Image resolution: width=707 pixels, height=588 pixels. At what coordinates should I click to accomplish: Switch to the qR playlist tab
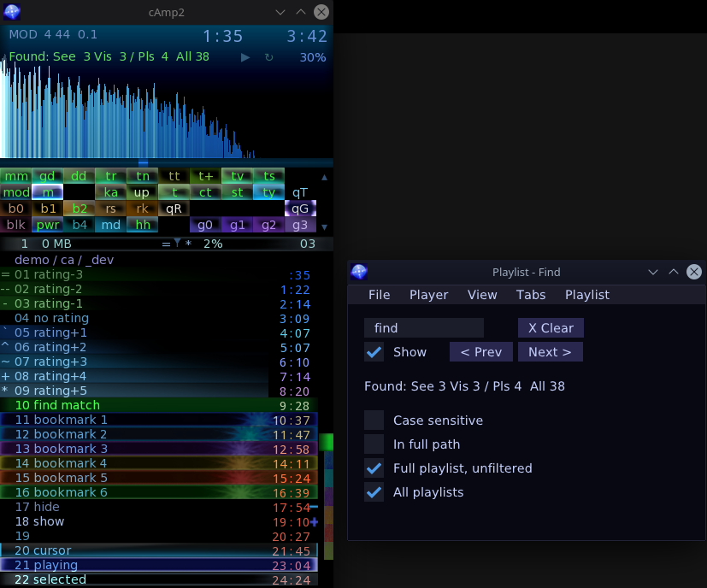coord(174,209)
